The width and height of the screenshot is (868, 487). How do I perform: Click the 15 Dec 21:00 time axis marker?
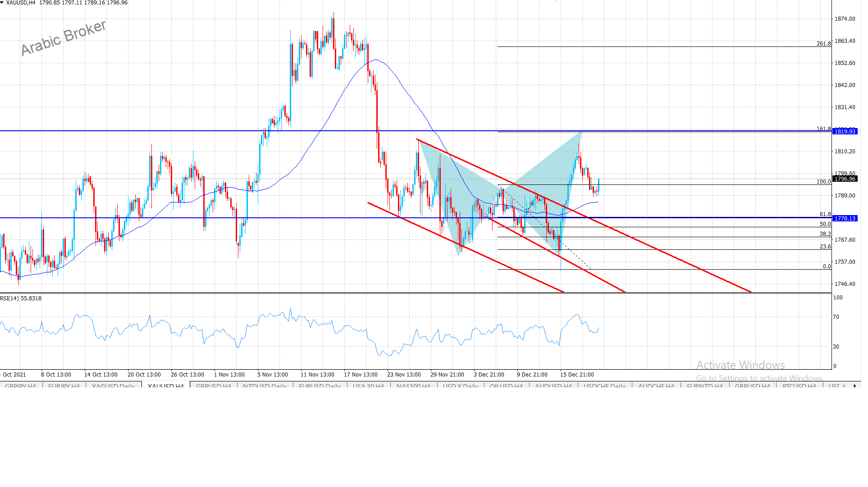click(577, 375)
